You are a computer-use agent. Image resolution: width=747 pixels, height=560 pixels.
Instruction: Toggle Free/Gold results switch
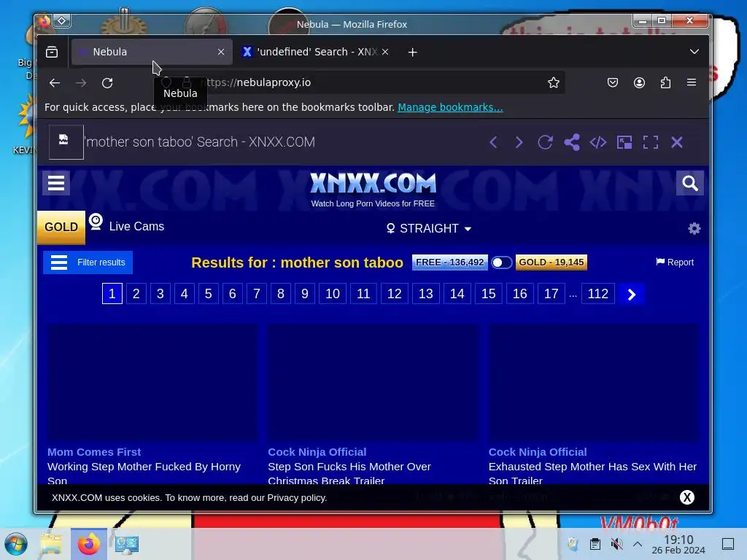pyautogui.click(x=502, y=262)
